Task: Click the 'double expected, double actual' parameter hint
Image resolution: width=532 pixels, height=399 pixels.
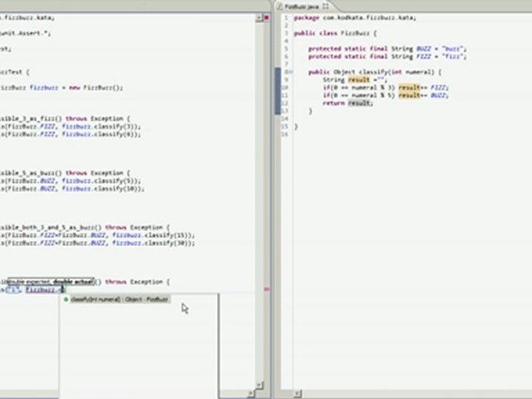Action: click(x=50, y=283)
